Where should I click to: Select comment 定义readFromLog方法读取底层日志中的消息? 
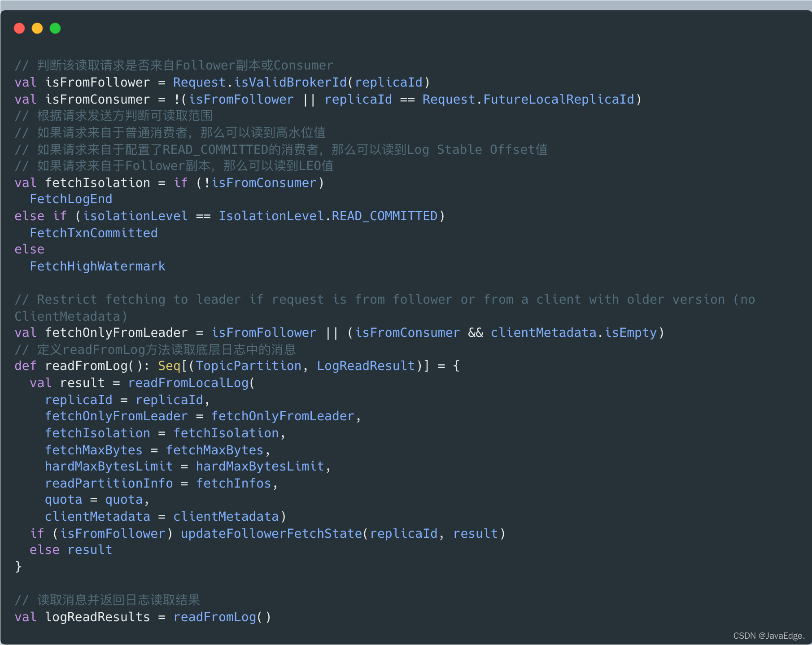[155, 350]
